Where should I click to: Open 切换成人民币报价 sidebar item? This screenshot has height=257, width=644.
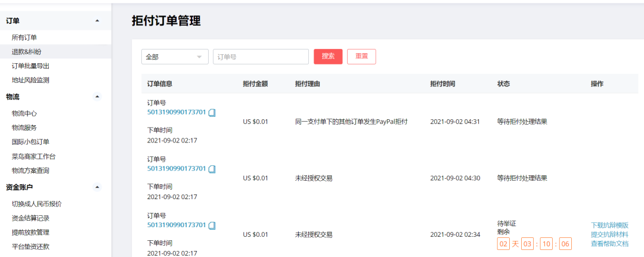(37, 203)
